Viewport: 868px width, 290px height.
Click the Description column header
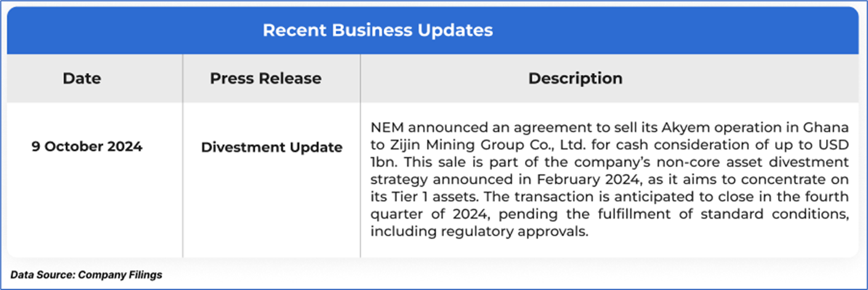click(x=575, y=78)
